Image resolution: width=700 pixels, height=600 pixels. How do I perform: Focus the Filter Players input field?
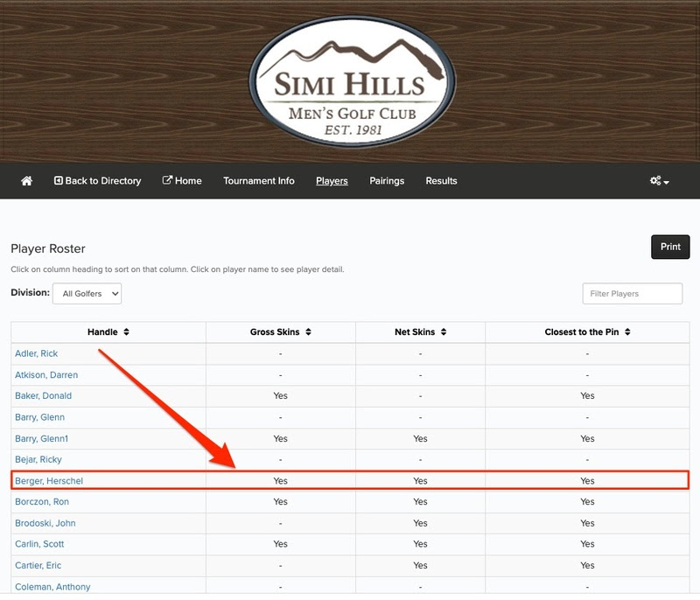point(632,294)
